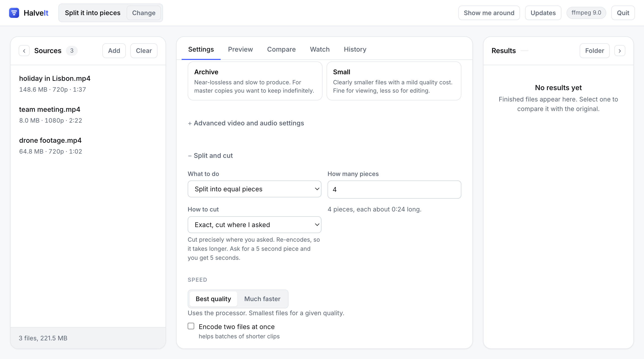The image size is (644, 359).
Task: Choose the Small quality preset card
Action: [x=394, y=81]
